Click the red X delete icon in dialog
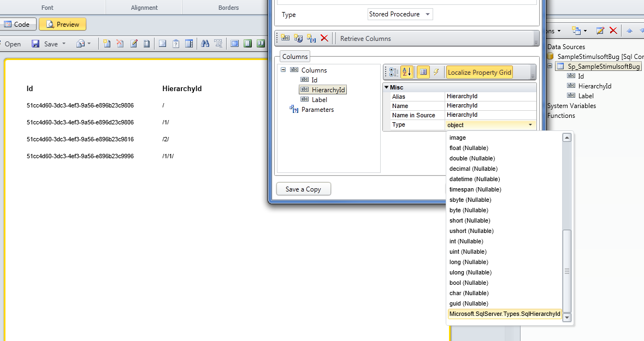 324,38
